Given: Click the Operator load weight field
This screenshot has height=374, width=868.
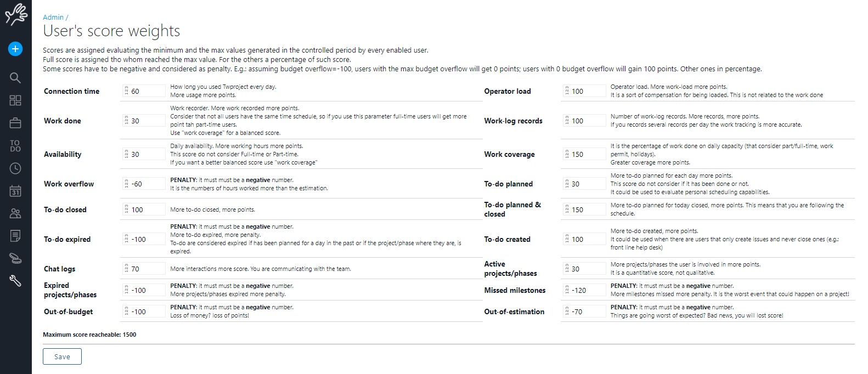Looking at the screenshot, I should (x=587, y=92).
